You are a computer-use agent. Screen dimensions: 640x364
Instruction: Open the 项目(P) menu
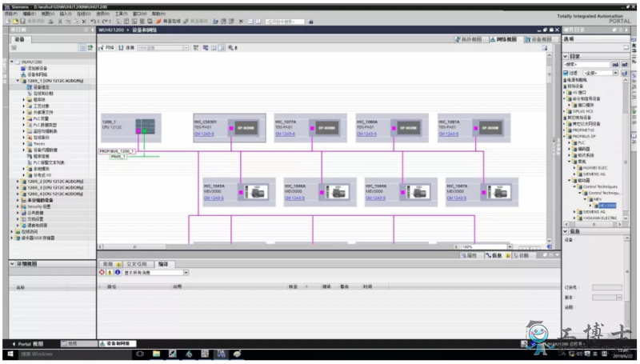[x=11, y=14]
